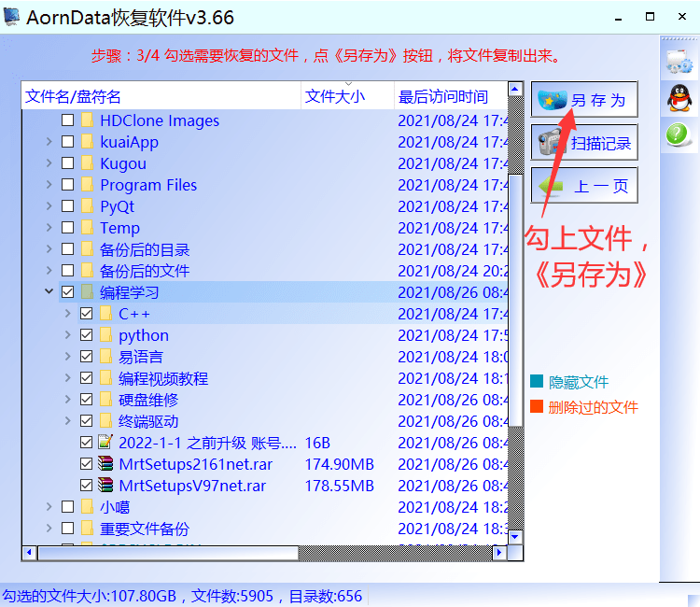Collapse the 编程学习 folder node
This screenshot has height=607, width=700.
point(49,291)
